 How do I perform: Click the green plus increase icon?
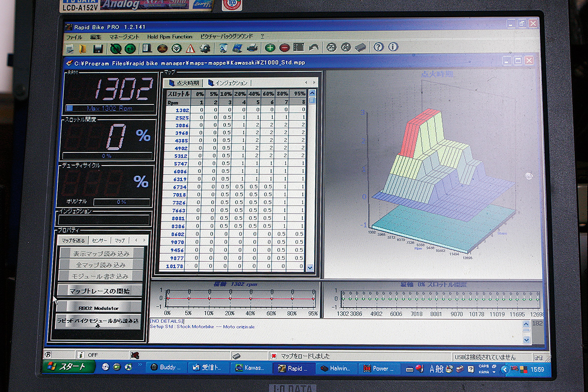coord(270,48)
